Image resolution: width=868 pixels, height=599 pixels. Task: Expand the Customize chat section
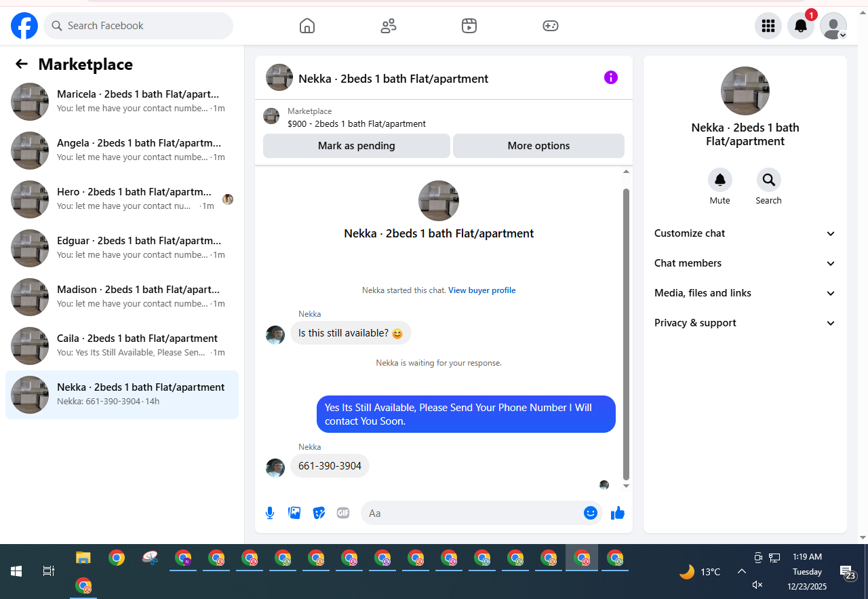tap(745, 233)
